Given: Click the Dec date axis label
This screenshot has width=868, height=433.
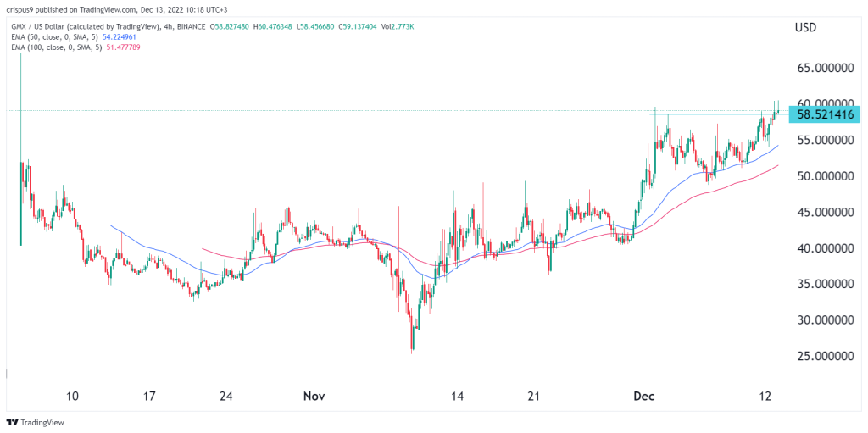Looking at the screenshot, I should tap(644, 397).
